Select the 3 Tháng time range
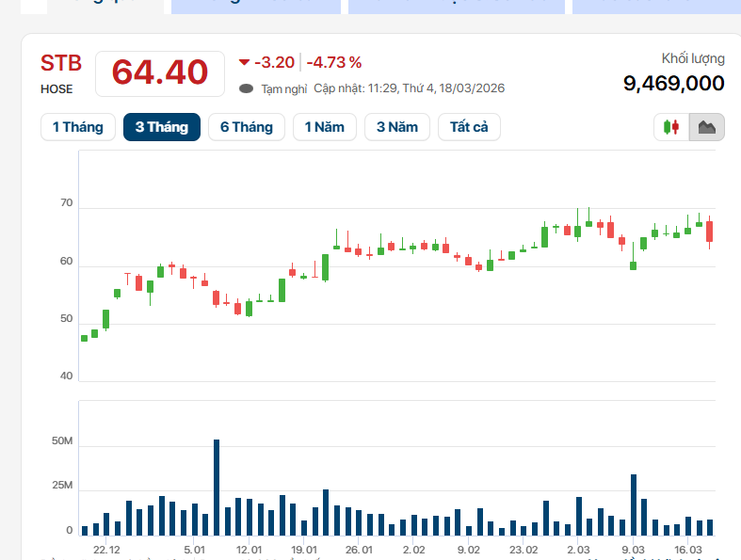Screen dimensions: 741x560 tap(162, 127)
